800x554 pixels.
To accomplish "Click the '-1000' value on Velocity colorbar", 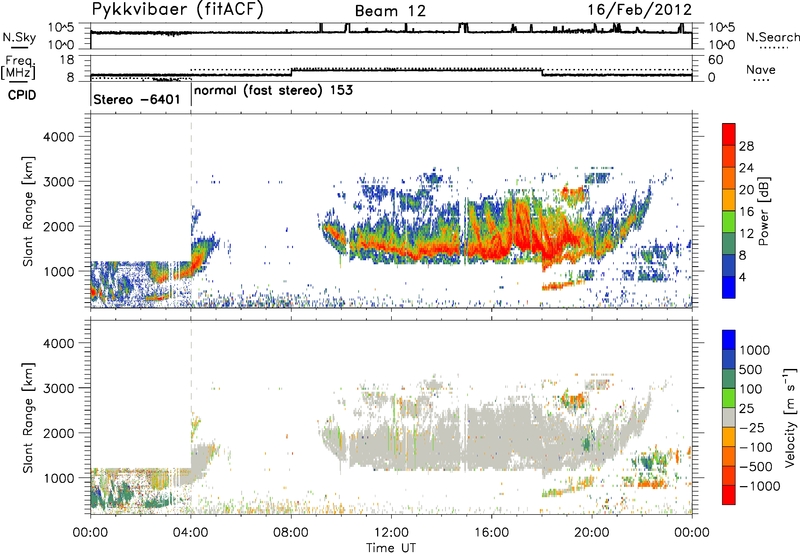I will click(x=760, y=486).
